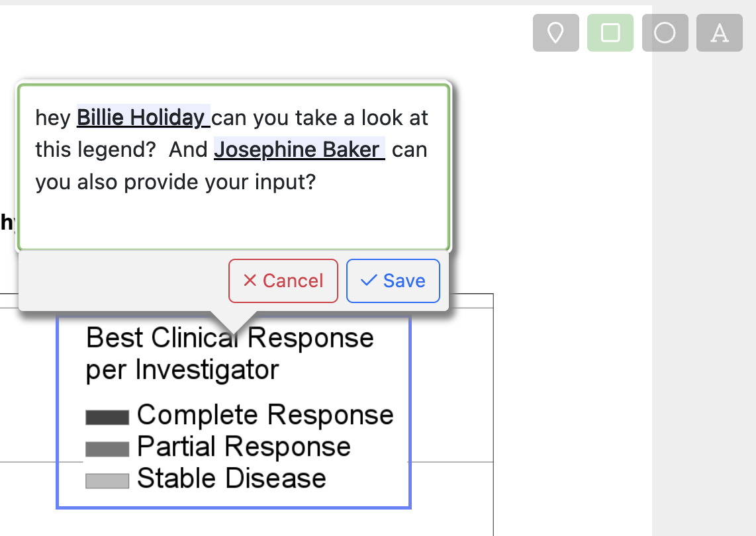Cancel the comment draft

pyautogui.click(x=283, y=281)
